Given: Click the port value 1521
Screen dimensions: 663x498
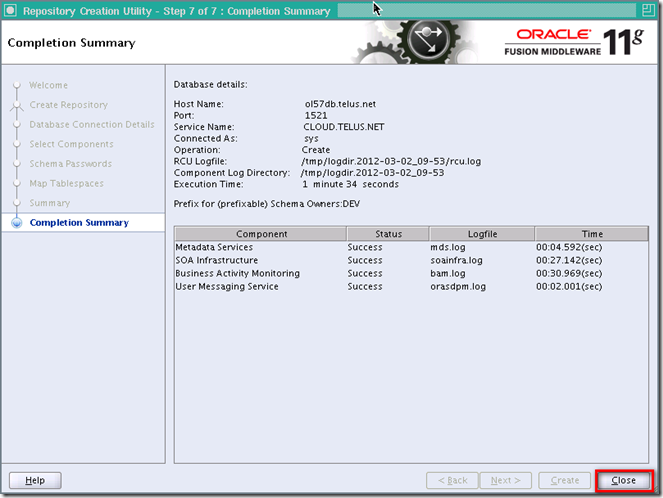Looking at the screenshot, I should 316,115.
